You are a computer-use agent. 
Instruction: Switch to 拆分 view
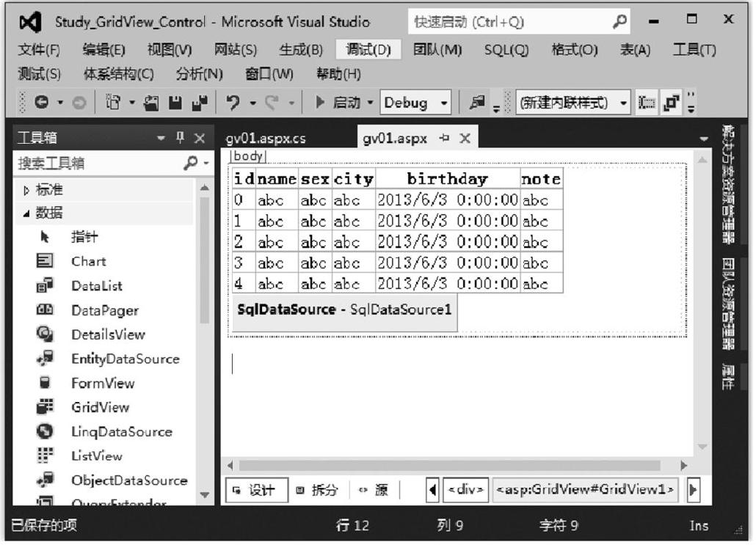pyautogui.click(x=317, y=491)
